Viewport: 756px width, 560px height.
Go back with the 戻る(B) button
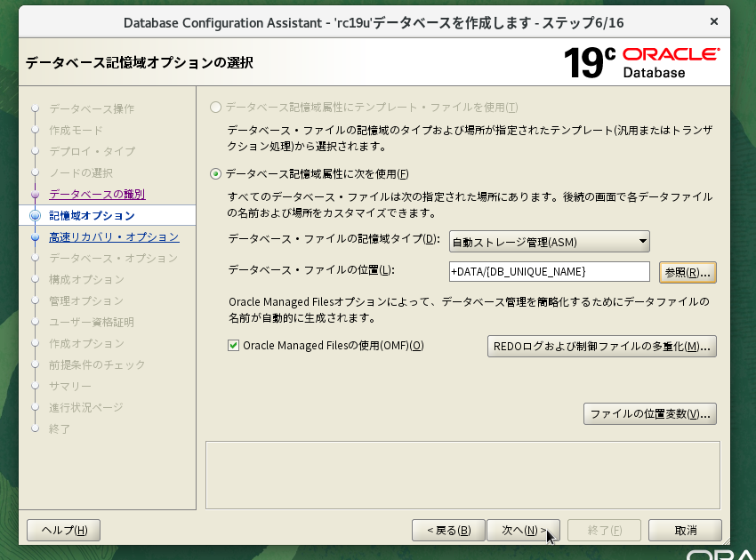point(448,530)
